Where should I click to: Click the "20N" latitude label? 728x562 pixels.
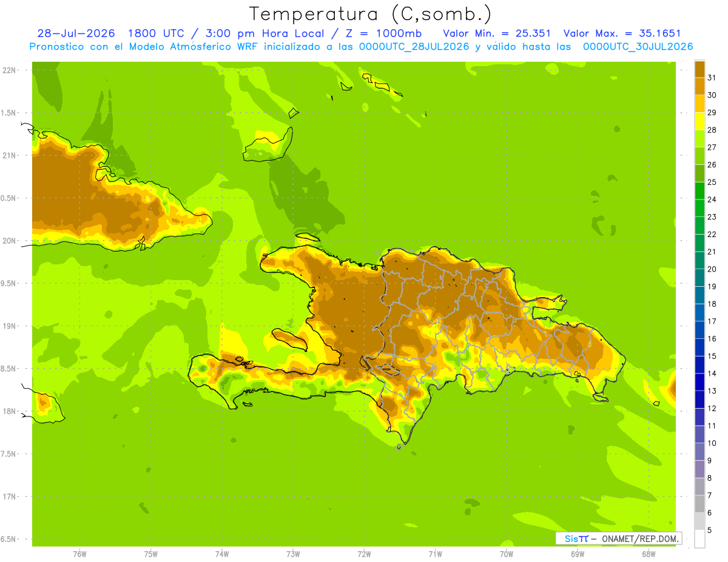(8, 241)
